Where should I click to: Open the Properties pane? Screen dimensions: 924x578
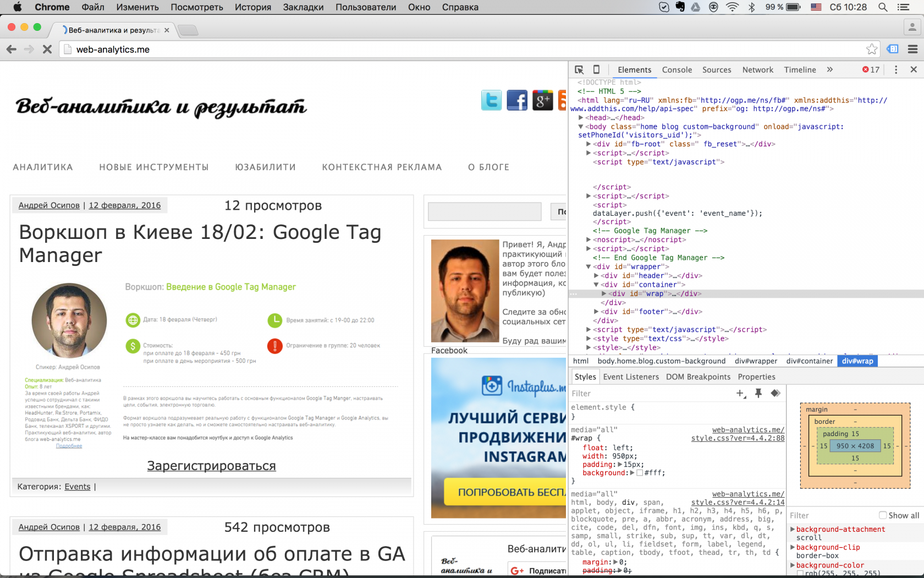point(757,377)
